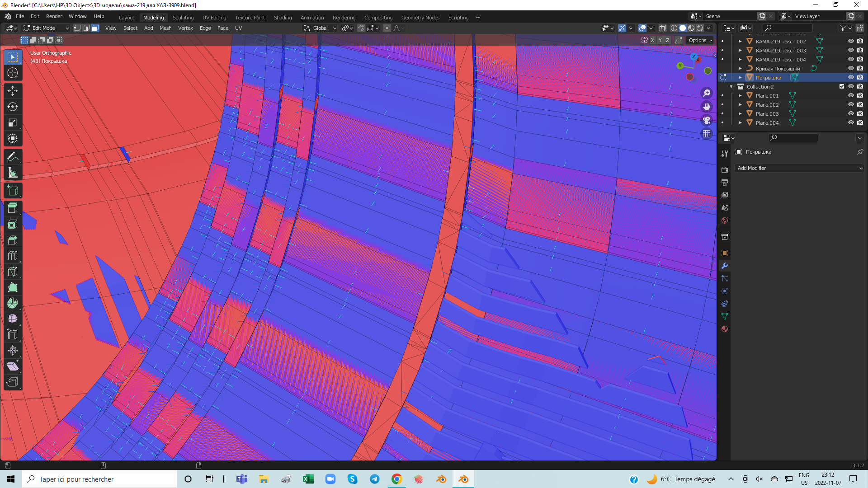Select the Move tool

(13, 91)
